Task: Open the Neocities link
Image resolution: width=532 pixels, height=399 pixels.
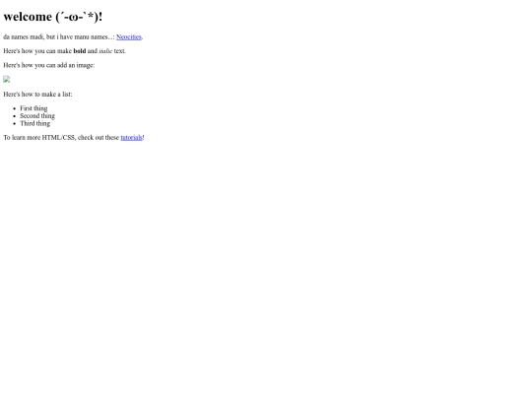Action: (x=129, y=37)
